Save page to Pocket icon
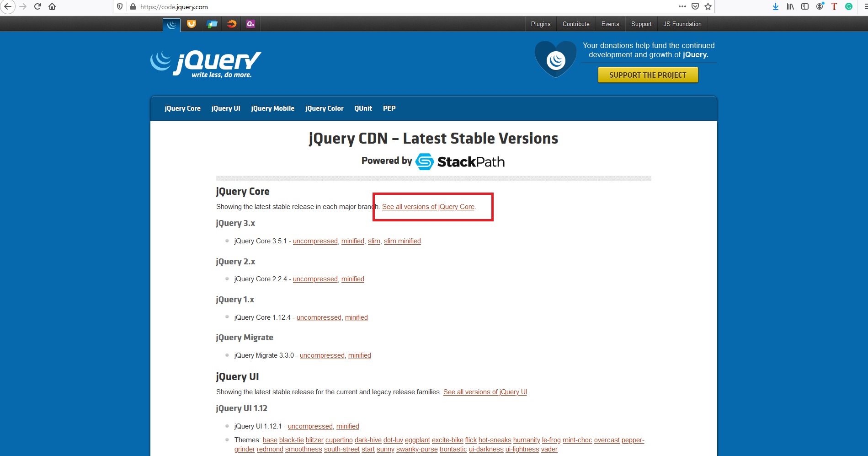Image resolution: width=868 pixels, height=456 pixels. click(x=695, y=6)
